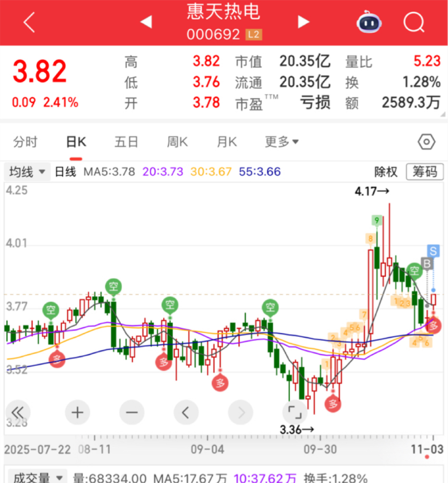Tap the 市值 value 20.35亿
The height and width of the screenshot is (483, 448).
[305, 61]
